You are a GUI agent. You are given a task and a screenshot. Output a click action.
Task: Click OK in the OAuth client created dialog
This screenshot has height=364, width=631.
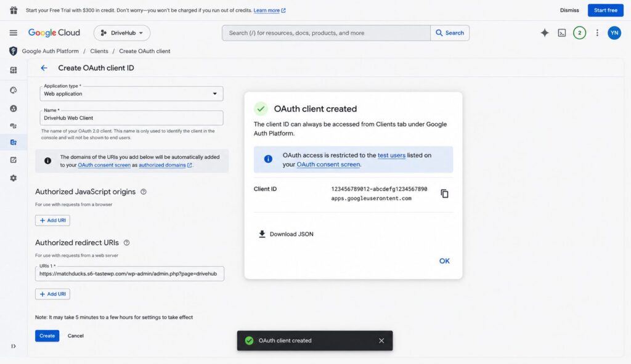pos(444,261)
